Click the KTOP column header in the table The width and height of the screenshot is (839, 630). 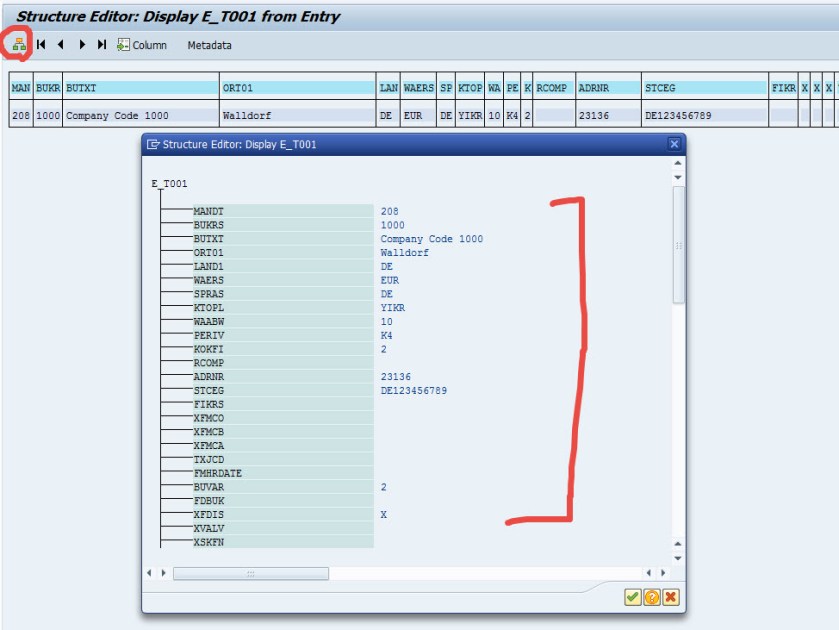coord(470,88)
